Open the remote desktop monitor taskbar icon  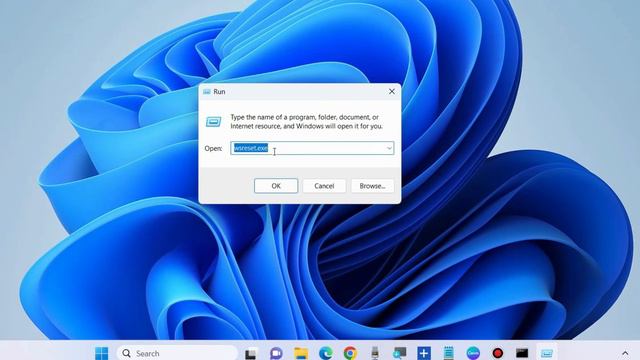(399, 353)
